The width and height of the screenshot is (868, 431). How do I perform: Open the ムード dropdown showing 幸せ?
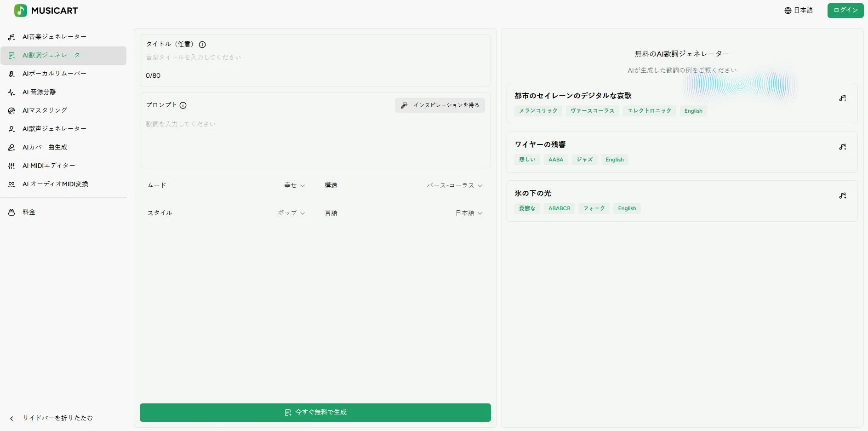point(293,185)
